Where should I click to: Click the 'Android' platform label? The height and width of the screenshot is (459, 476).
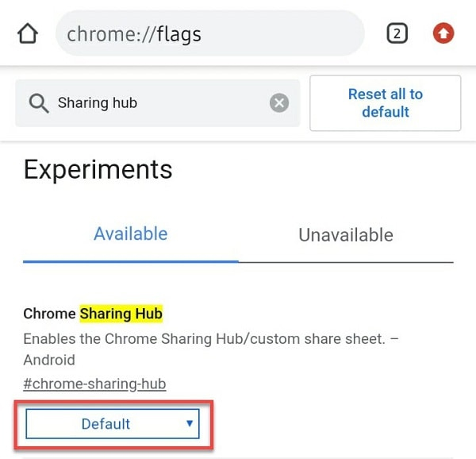(49, 360)
